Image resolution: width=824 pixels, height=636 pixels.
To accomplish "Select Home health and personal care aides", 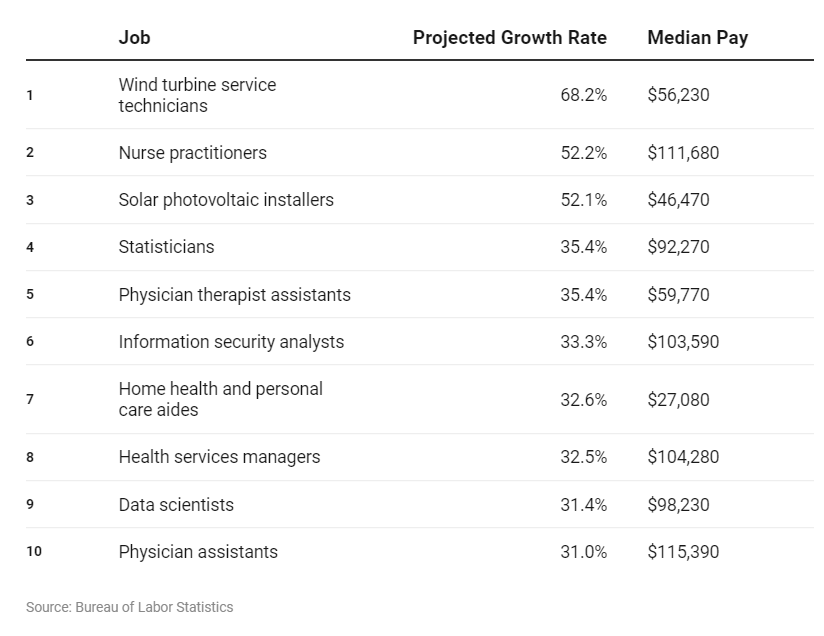I will pos(220,399).
